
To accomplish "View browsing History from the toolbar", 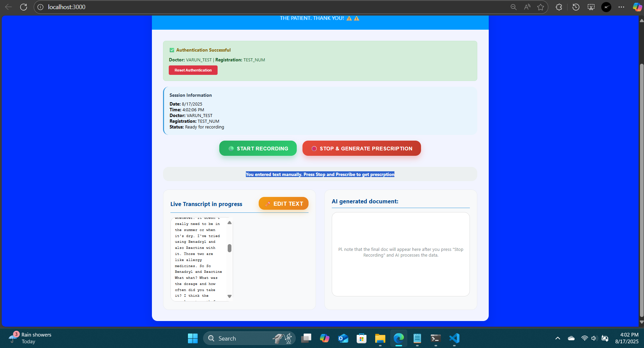I will click(x=576, y=7).
